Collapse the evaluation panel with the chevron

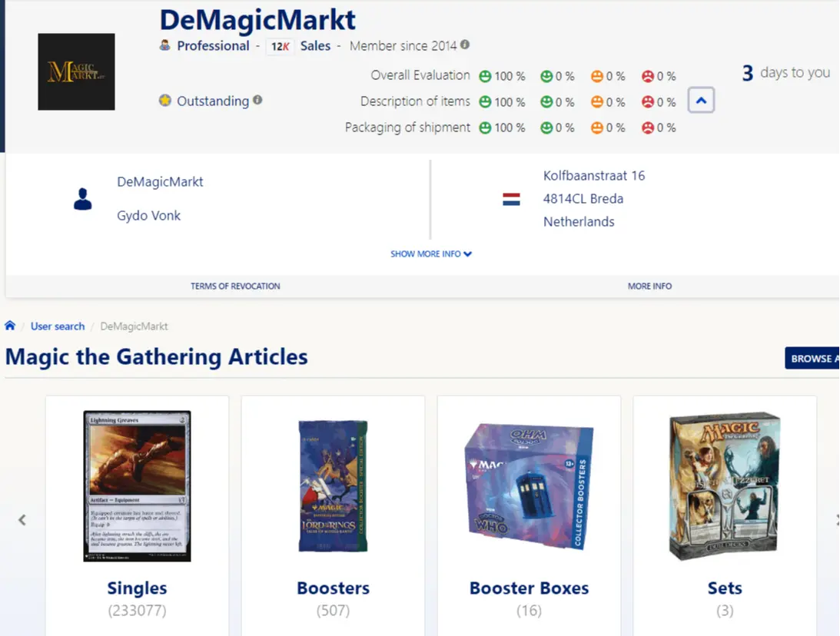(x=700, y=100)
